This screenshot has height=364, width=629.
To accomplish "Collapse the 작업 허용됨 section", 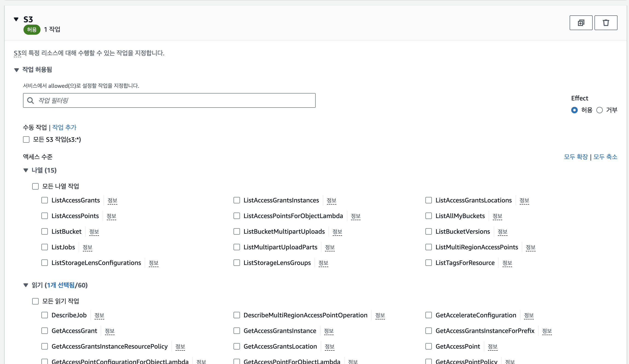I will pos(17,70).
